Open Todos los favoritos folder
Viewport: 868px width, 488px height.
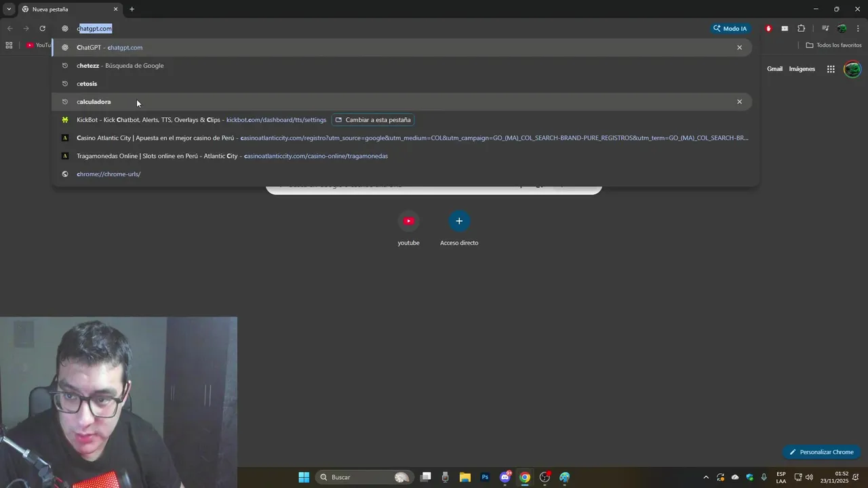point(833,45)
